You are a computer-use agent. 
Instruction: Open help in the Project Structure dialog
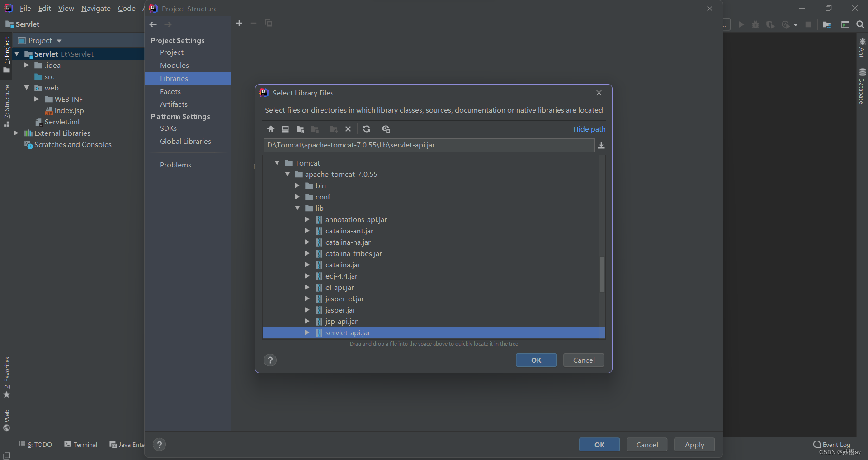coord(159,445)
